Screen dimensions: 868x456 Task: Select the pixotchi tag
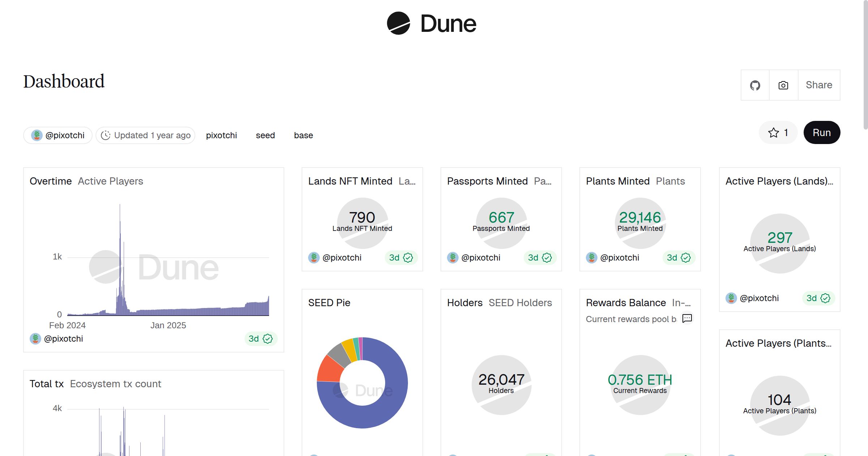tap(221, 135)
